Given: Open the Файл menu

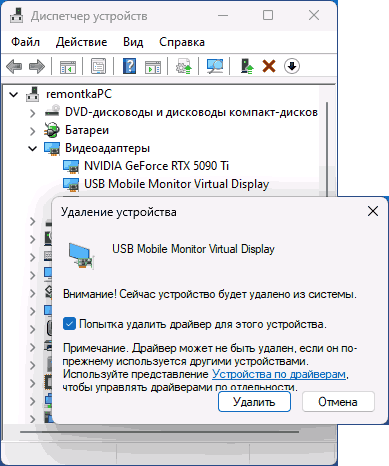Looking at the screenshot, I should pyautogui.click(x=25, y=42).
